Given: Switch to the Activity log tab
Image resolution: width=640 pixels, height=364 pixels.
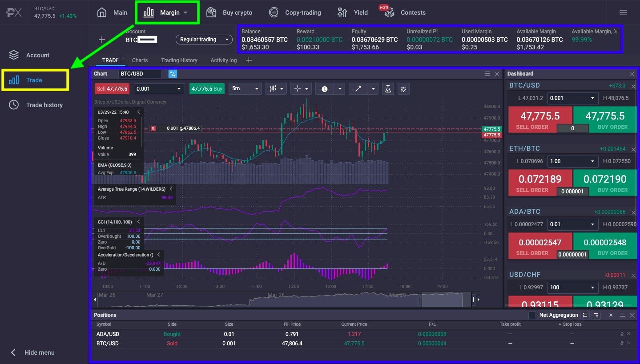Looking at the screenshot, I should (x=224, y=60).
